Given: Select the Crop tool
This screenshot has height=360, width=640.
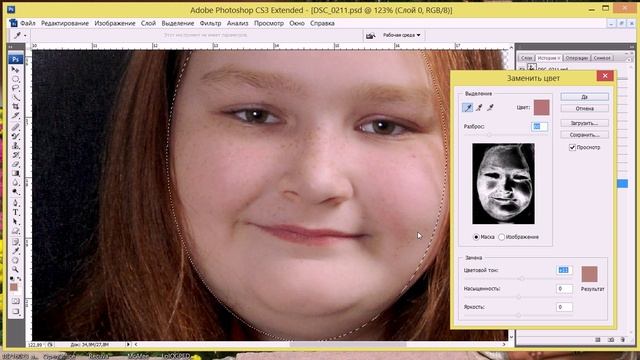Looking at the screenshot, I should coord(16,107).
